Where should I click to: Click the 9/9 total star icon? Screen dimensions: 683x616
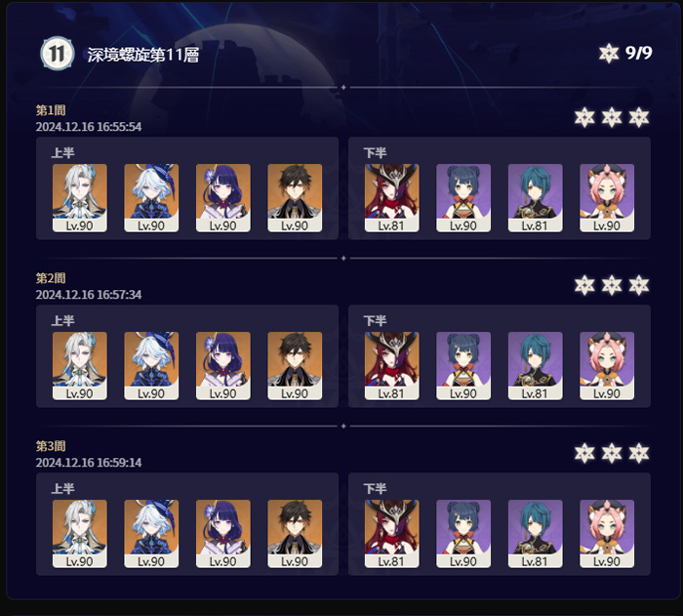pos(608,53)
